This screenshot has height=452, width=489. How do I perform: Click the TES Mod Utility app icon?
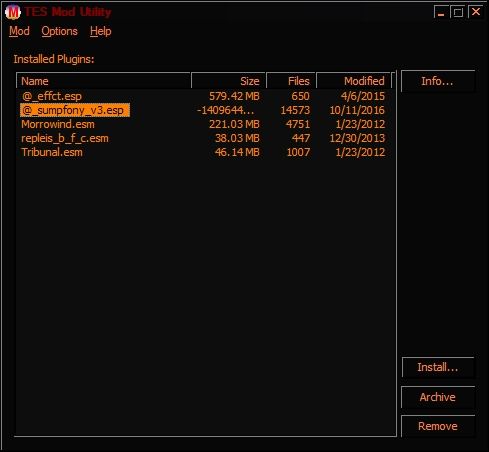point(13,12)
